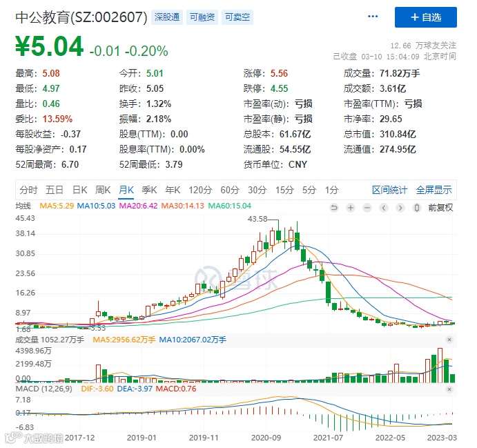Open the three-dot more options menu
The width and height of the screenshot is (477, 448).
(373, 17)
